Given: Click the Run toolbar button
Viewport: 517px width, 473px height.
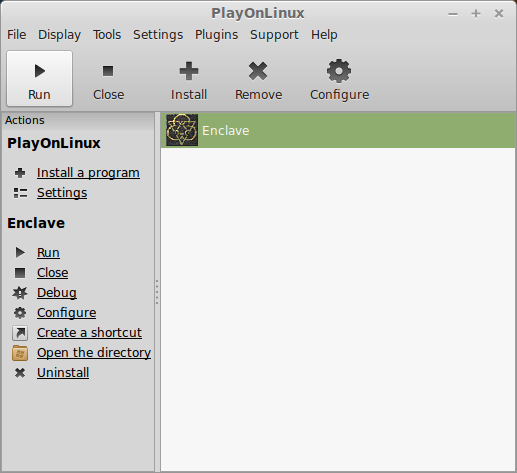Looking at the screenshot, I should pyautogui.click(x=39, y=79).
